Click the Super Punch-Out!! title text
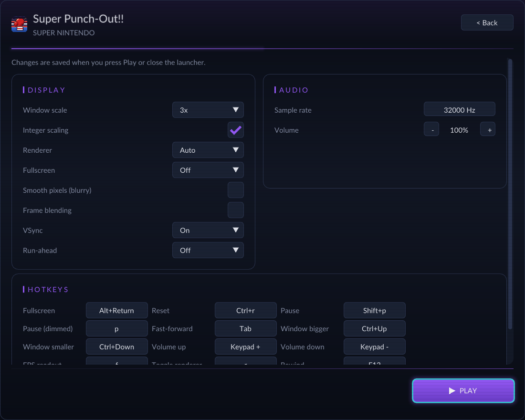This screenshot has height=420, width=525. click(78, 19)
